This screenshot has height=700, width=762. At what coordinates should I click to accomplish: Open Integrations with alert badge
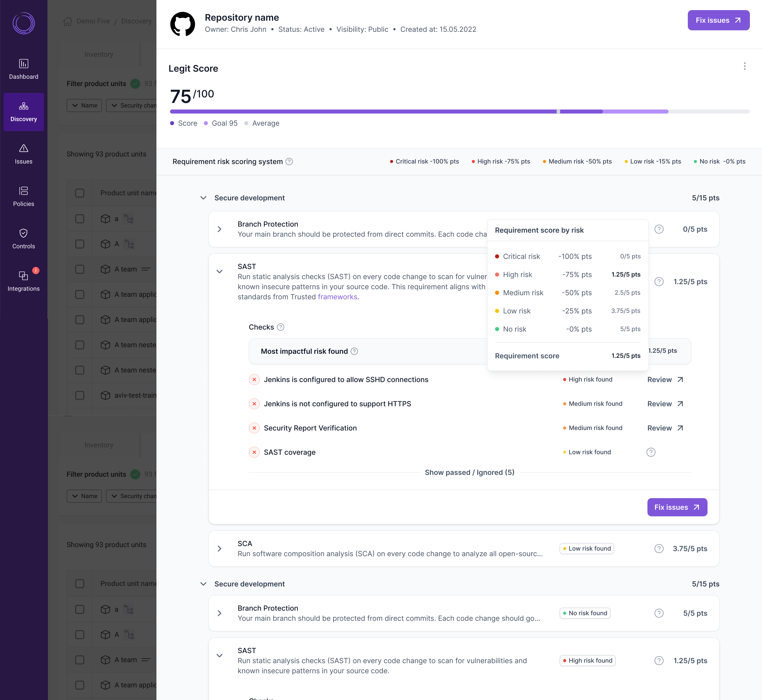click(23, 281)
